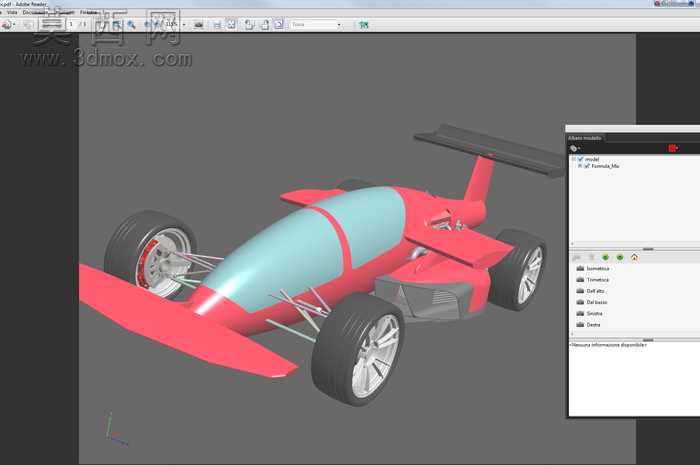Image resolution: width=700 pixels, height=465 pixels.
Task: Select the Trimetrica view
Action: [x=598, y=280]
